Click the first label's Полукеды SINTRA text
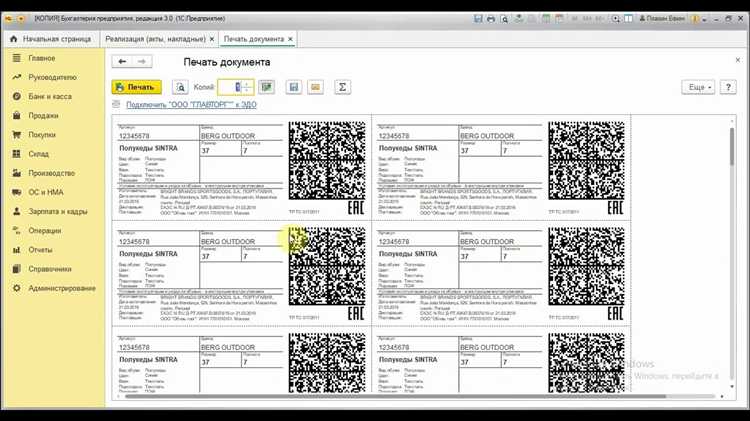The image size is (750, 421). [148, 148]
